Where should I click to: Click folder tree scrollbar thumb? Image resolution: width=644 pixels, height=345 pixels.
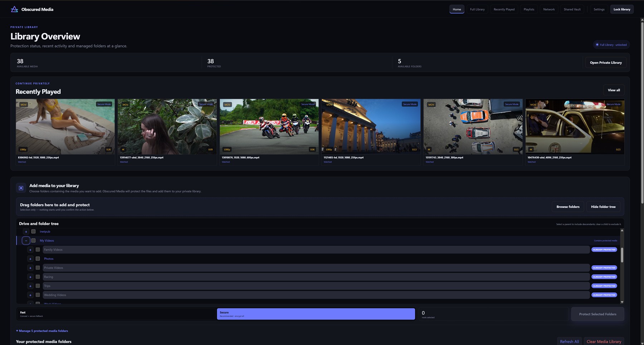pos(622,255)
